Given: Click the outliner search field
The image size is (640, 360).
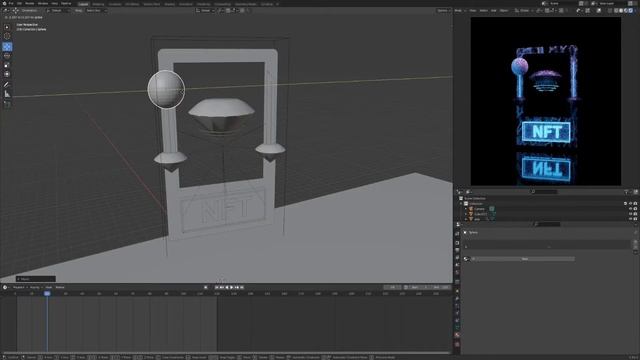Looking at the screenshot, I should tap(545, 191).
